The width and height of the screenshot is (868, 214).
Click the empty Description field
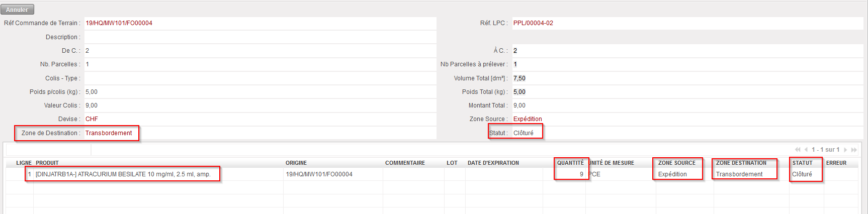pos(260,37)
